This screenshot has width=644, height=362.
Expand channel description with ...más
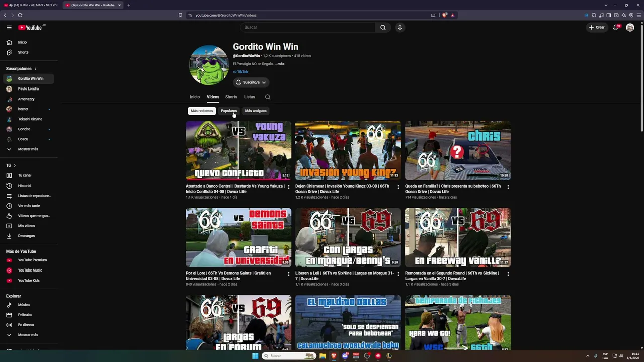279,64
